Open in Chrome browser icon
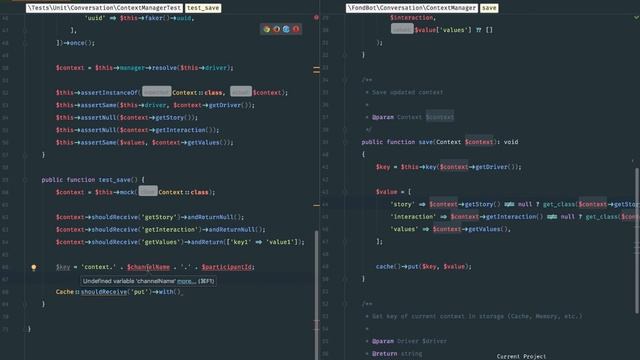The image size is (640, 360). pos(267,29)
